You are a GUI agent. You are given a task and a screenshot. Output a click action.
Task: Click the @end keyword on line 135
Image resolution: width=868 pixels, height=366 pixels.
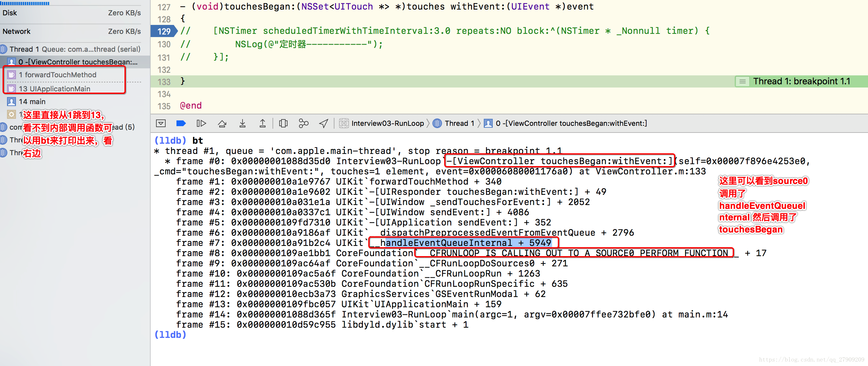point(191,106)
